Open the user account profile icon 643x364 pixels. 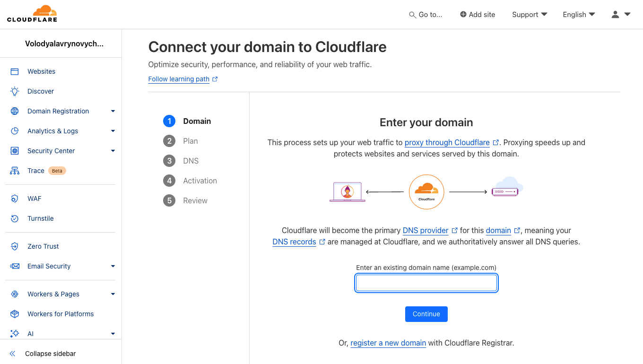pos(615,15)
